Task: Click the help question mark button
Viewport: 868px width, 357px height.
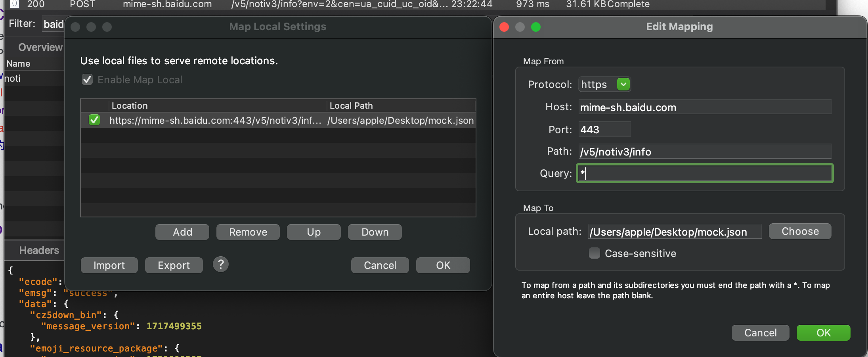Action: [221, 264]
